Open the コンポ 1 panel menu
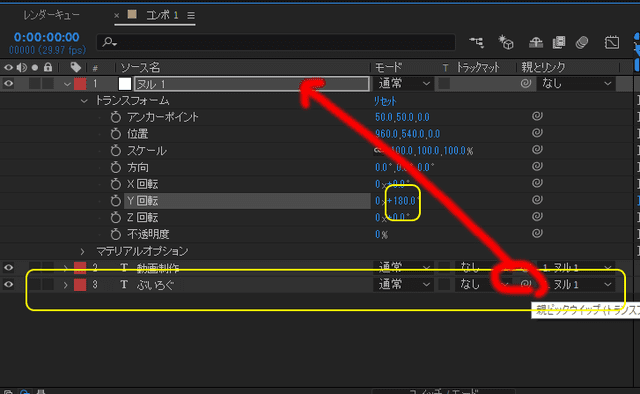 point(191,16)
